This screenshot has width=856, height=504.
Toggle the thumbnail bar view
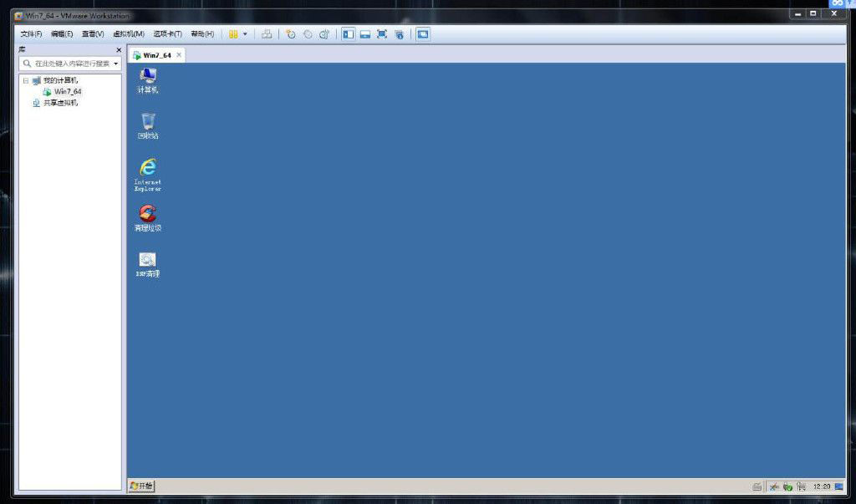click(365, 34)
